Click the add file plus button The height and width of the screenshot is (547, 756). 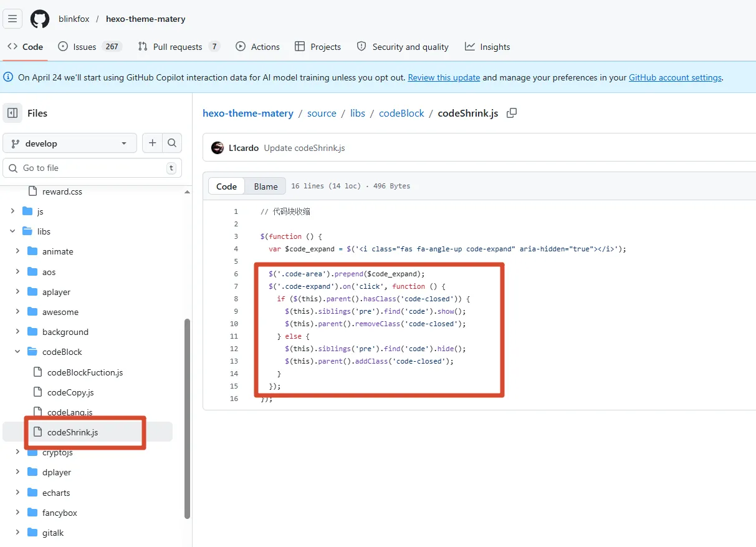(x=152, y=143)
